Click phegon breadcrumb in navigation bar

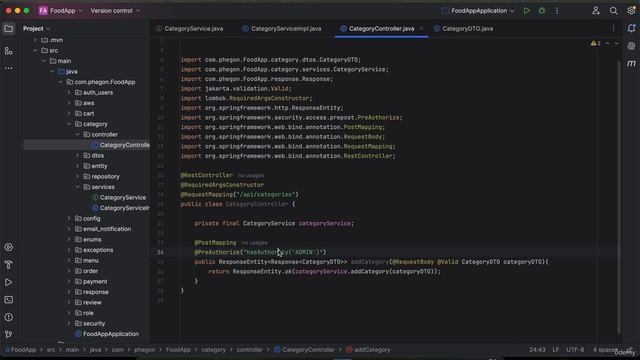(x=144, y=350)
